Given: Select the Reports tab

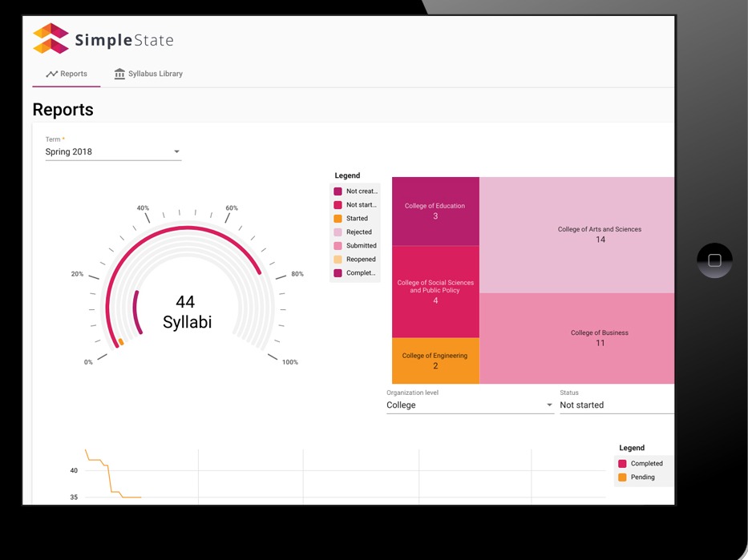Looking at the screenshot, I should (x=67, y=74).
